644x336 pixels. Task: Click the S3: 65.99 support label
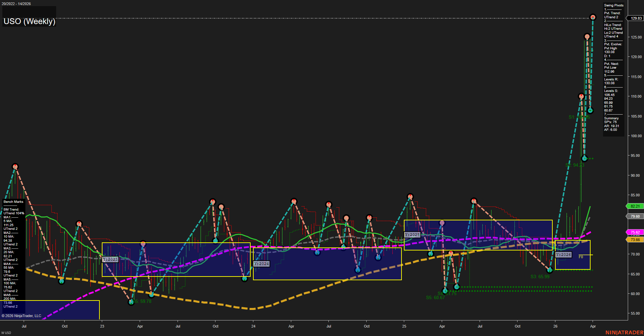[x=540, y=277]
